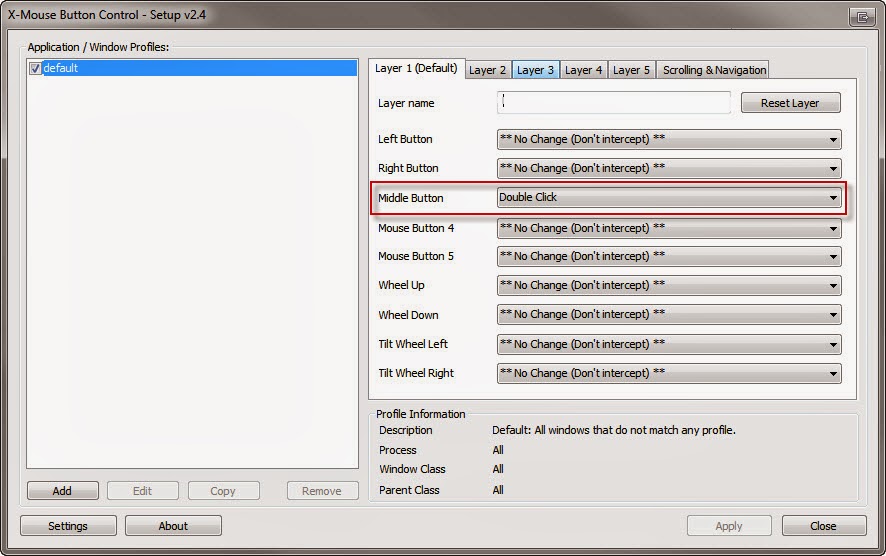This screenshot has height=556, width=886.
Task: Click the Reset Layer button
Action: [790, 103]
